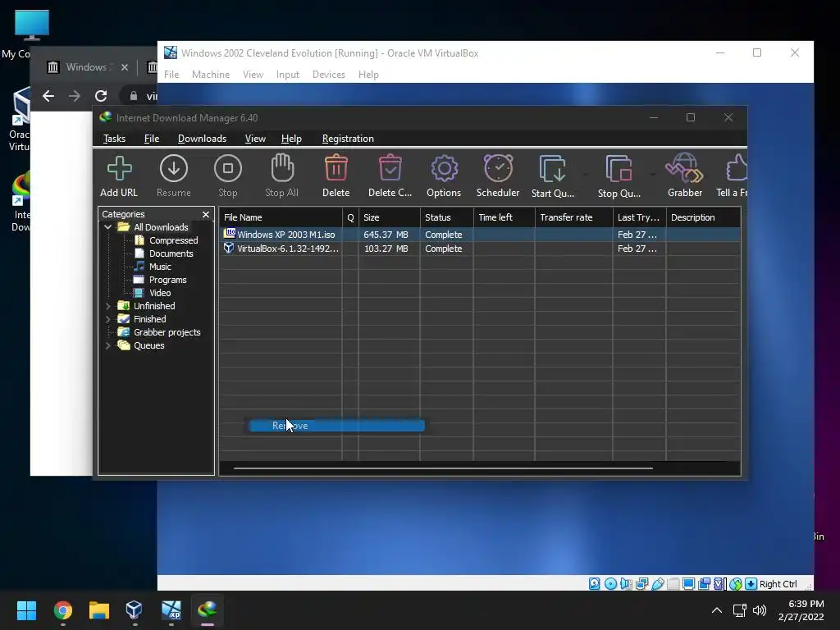Screen dimensions: 840x630
Task: Open VirtualBox Machine menu
Action: [x=211, y=75]
